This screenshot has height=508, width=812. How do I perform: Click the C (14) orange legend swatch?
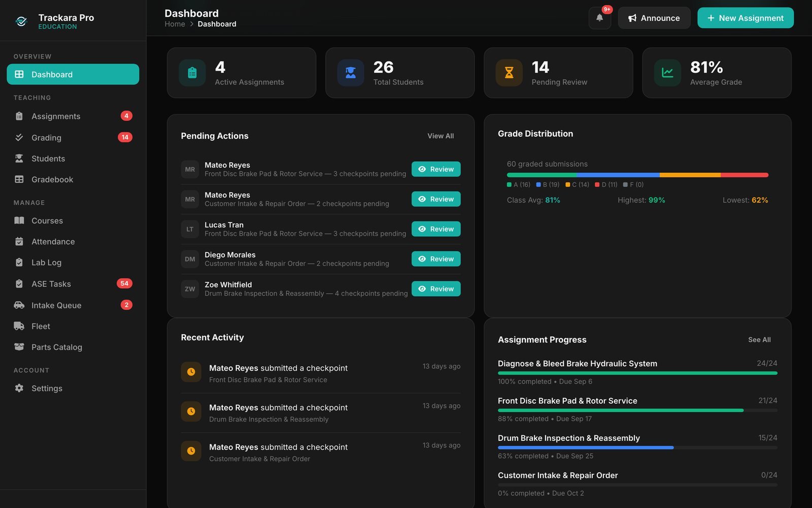tap(568, 185)
